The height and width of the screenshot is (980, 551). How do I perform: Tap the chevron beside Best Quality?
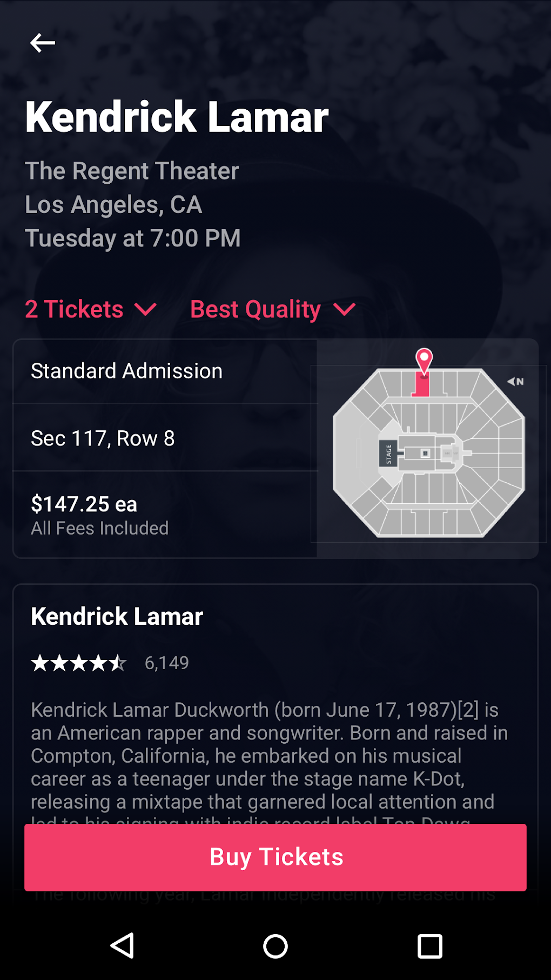pyautogui.click(x=345, y=309)
